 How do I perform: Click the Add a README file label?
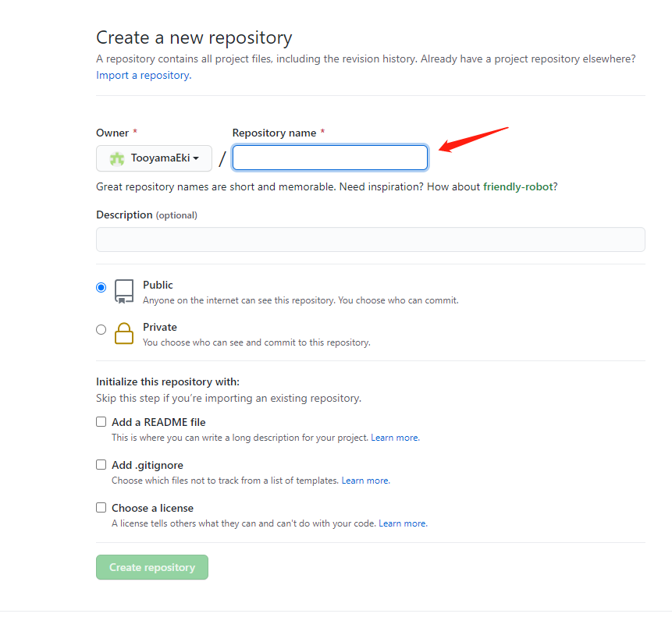[158, 422]
